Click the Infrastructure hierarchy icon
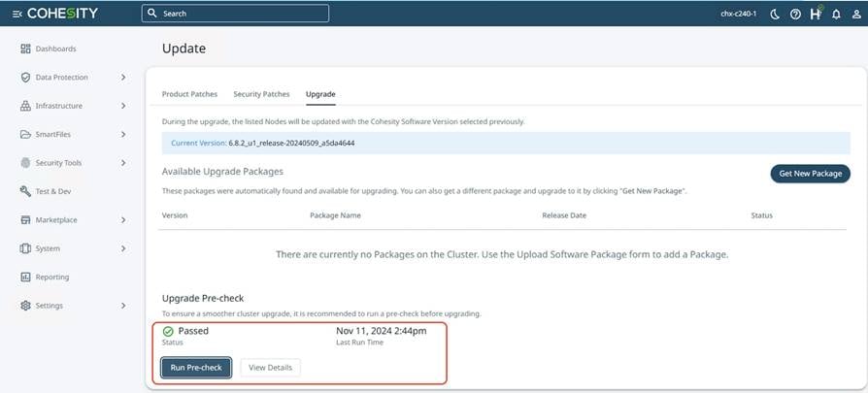 (25, 106)
